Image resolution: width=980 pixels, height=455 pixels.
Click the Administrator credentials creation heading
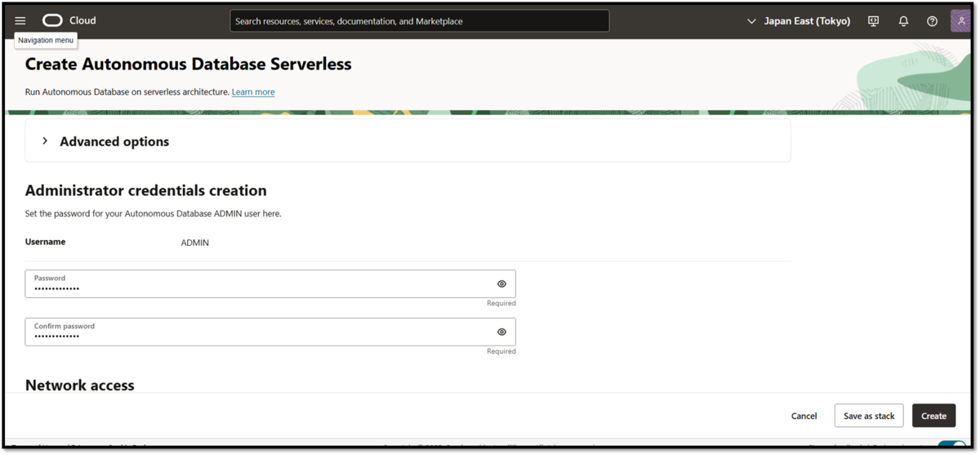pyautogui.click(x=146, y=190)
